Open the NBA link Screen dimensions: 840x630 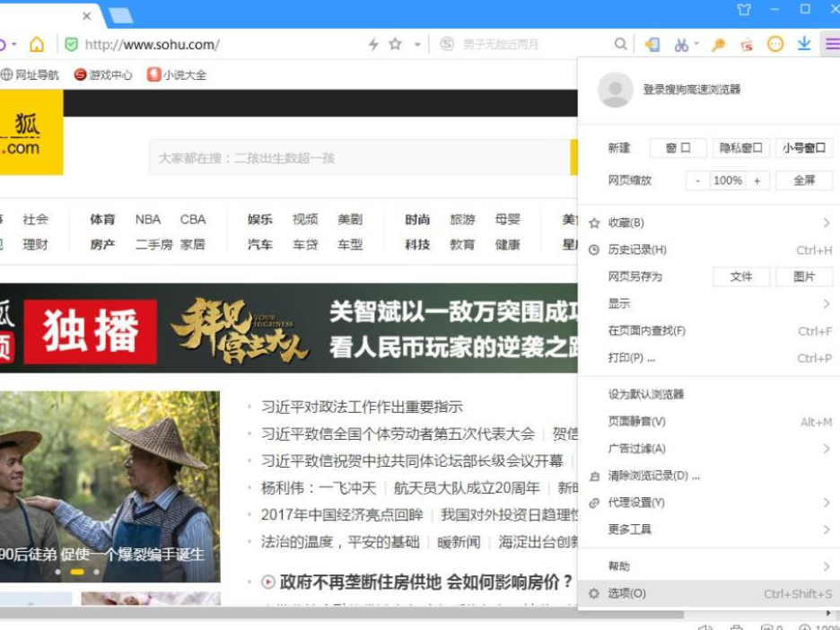pos(148,219)
